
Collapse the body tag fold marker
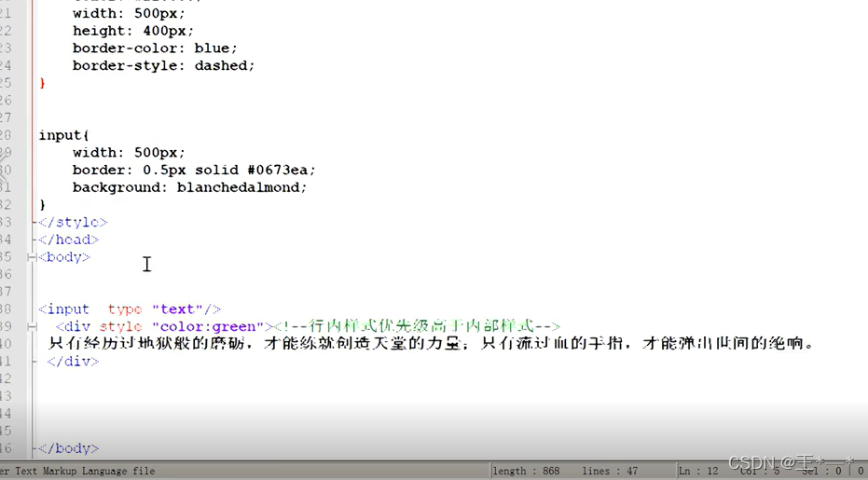(x=32, y=257)
